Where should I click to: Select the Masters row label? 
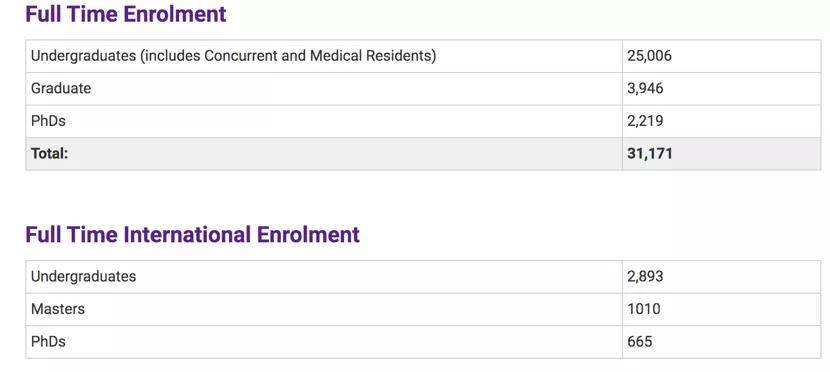pyautogui.click(x=58, y=309)
